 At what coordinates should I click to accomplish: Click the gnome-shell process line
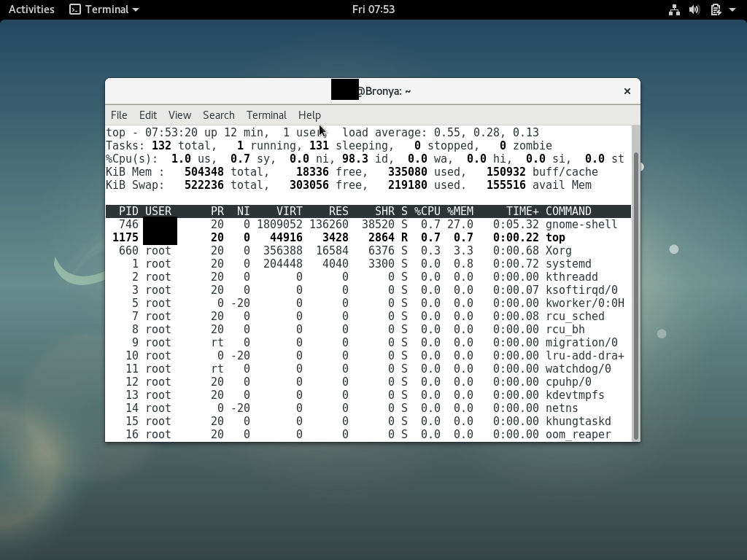point(365,224)
